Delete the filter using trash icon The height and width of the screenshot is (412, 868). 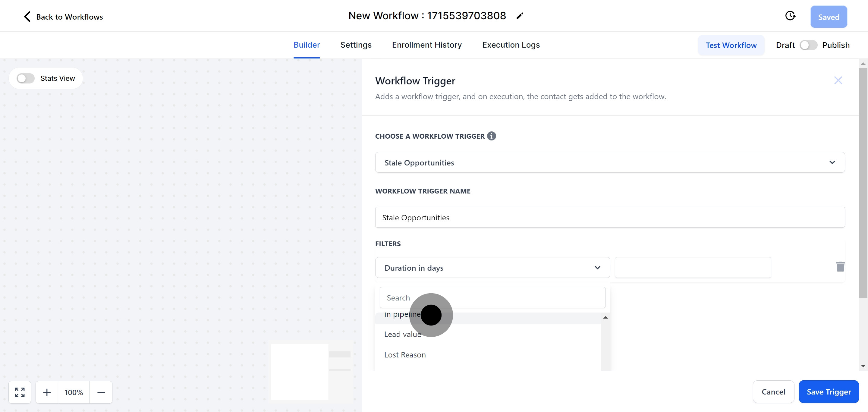click(840, 266)
